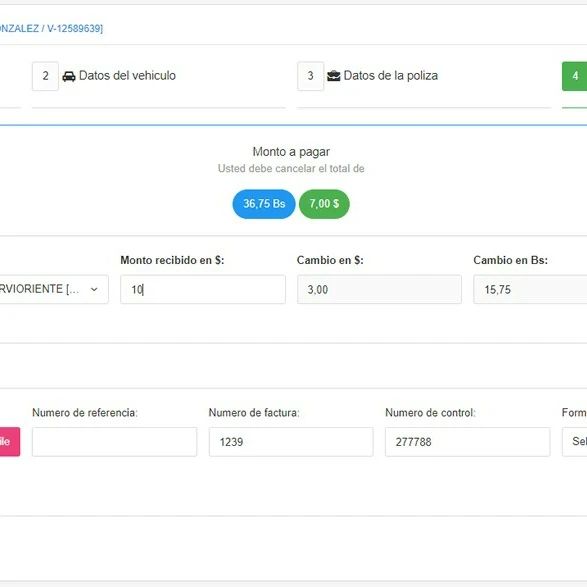Expand the SERVIORIENTE dropdown chevron
The image size is (587, 587).
coord(94,289)
